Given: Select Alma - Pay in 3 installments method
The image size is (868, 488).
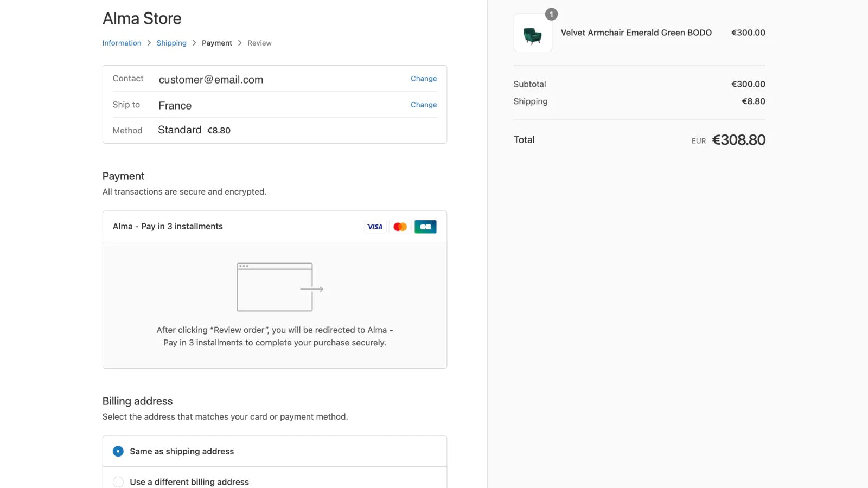Looking at the screenshot, I should click(x=275, y=227).
